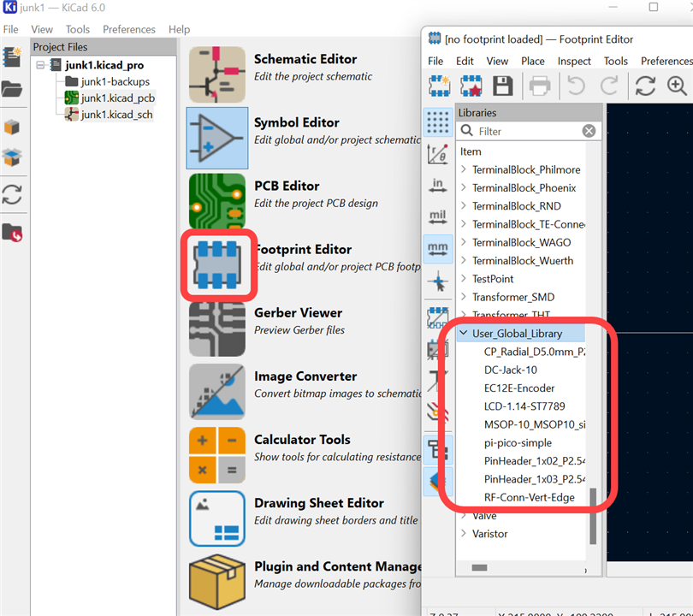693x616 pixels.
Task: Click the Zoom In magnifier icon
Action: point(677,86)
